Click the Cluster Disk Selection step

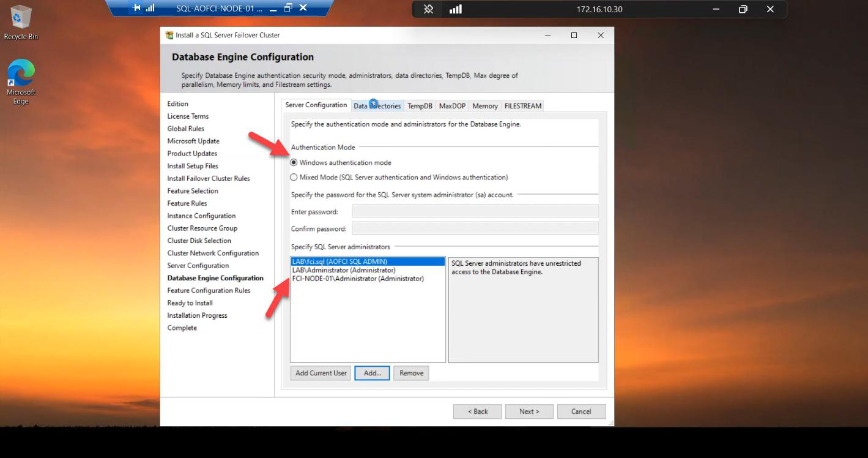(x=199, y=241)
